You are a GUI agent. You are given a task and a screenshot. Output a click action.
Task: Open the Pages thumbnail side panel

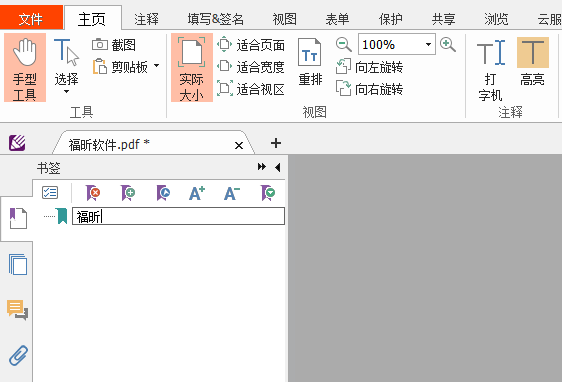[18, 265]
